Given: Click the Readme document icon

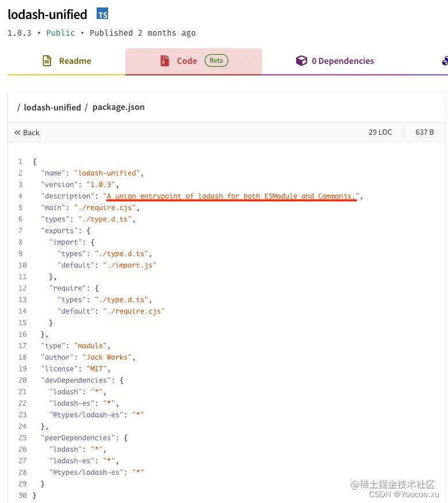Looking at the screenshot, I should click(47, 60).
